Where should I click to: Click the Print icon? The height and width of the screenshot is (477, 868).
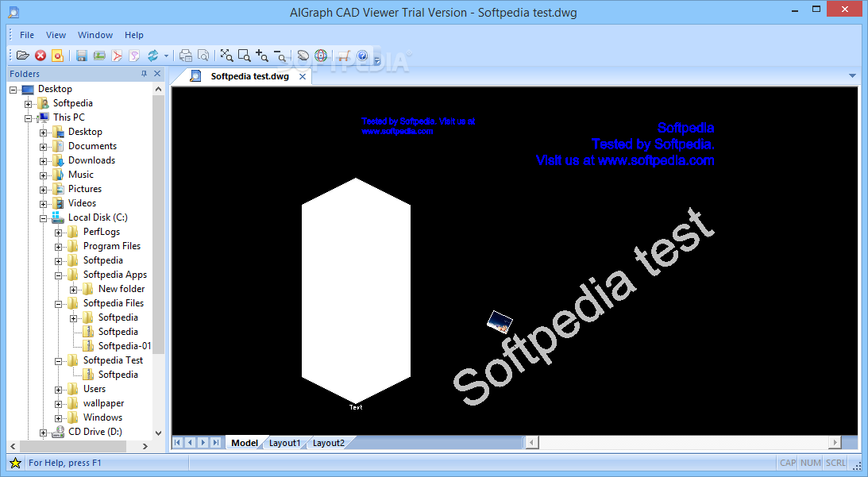[186, 56]
